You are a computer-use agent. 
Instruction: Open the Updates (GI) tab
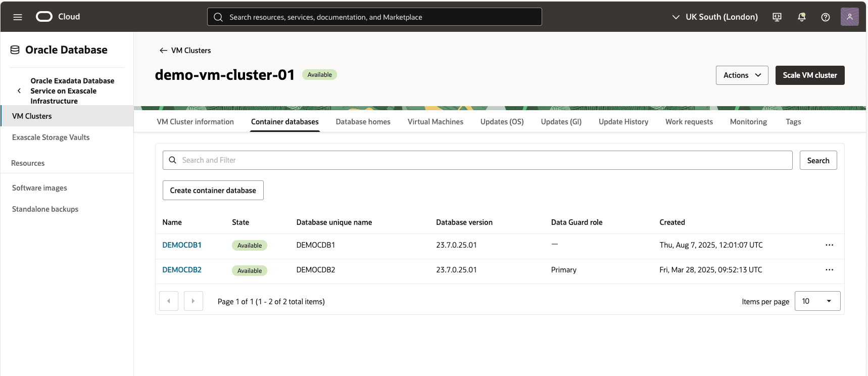click(561, 122)
